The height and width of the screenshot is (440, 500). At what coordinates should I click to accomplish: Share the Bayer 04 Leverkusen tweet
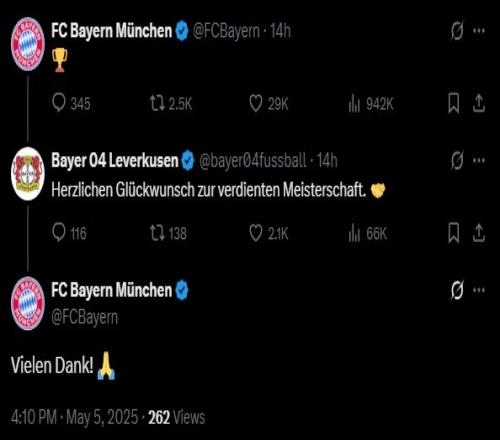point(478,233)
